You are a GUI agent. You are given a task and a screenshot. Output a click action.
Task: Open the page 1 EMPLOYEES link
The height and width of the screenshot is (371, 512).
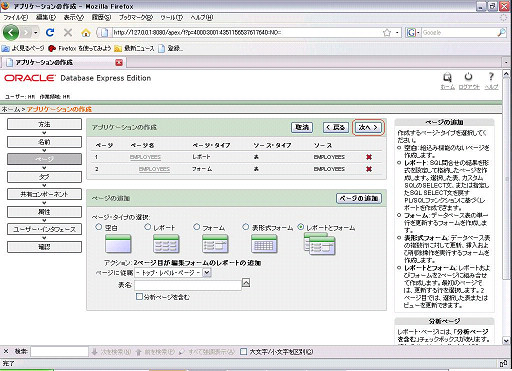[x=145, y=157]
